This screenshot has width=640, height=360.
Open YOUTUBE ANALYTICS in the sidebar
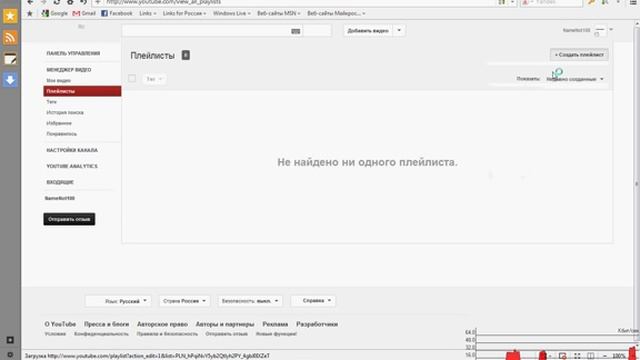(x=72, y=166)
